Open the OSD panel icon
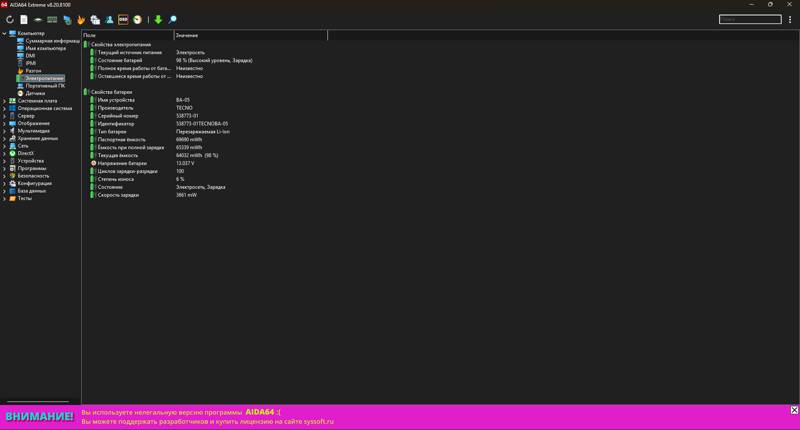The height and width of the screenshot is (430, 800). (123, 19)
